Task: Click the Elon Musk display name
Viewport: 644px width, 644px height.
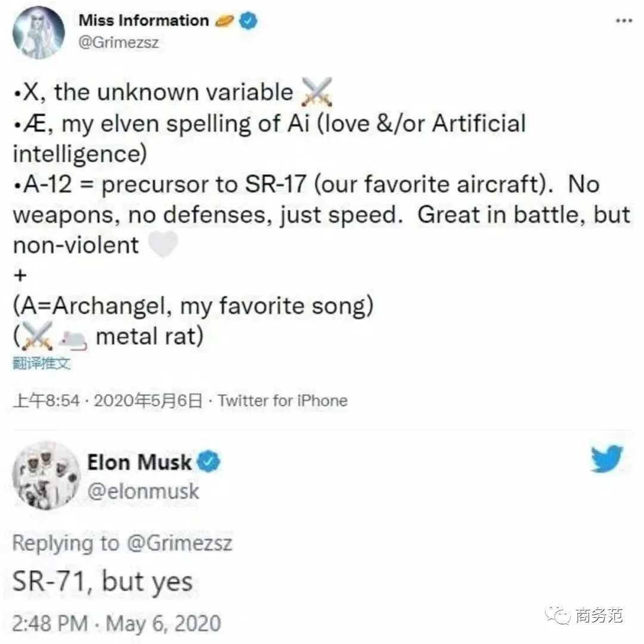Action: [x=140, y=462]
